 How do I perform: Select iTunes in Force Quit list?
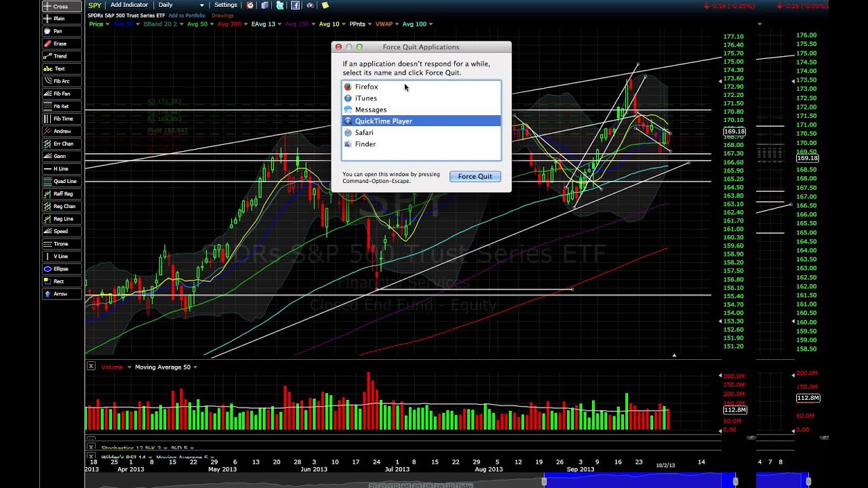[x=421, y=98]
